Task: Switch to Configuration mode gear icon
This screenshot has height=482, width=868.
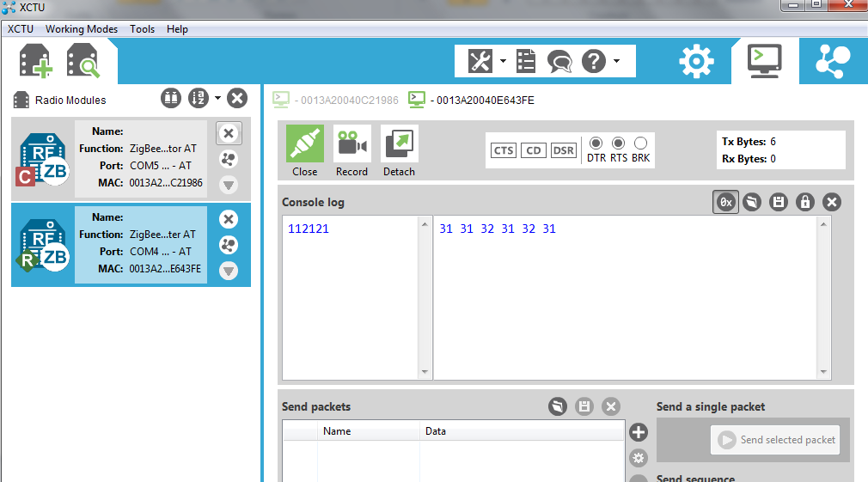Action: tap(696, 61)
